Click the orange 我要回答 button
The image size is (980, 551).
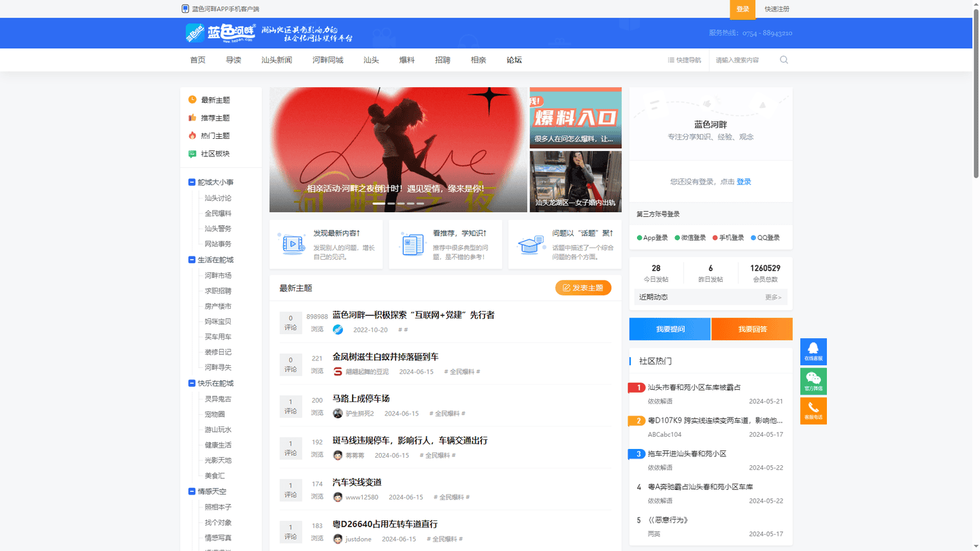tap(752, 329)
